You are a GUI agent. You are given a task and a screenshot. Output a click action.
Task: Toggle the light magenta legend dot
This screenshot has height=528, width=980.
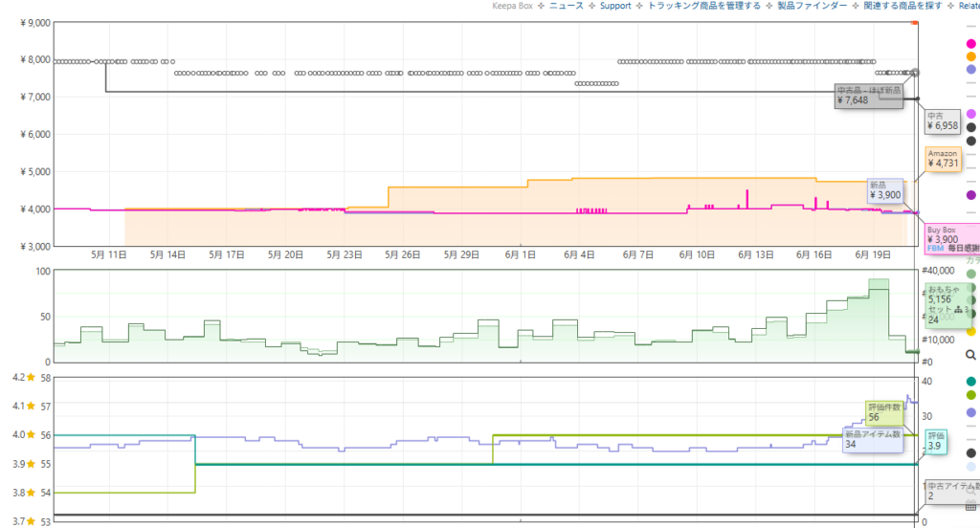tap(970, 114)
